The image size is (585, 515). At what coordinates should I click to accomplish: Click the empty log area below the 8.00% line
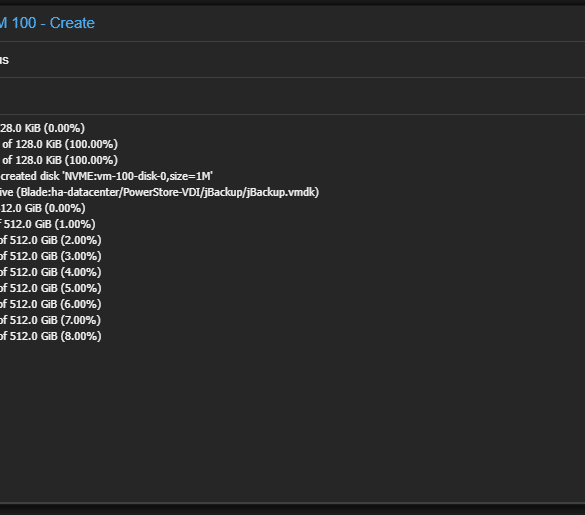pos(292,422)
